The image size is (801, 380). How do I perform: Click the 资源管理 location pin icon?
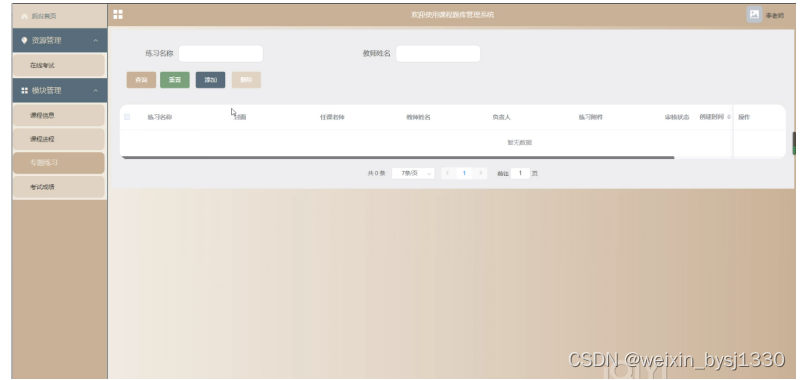[24, 40]
